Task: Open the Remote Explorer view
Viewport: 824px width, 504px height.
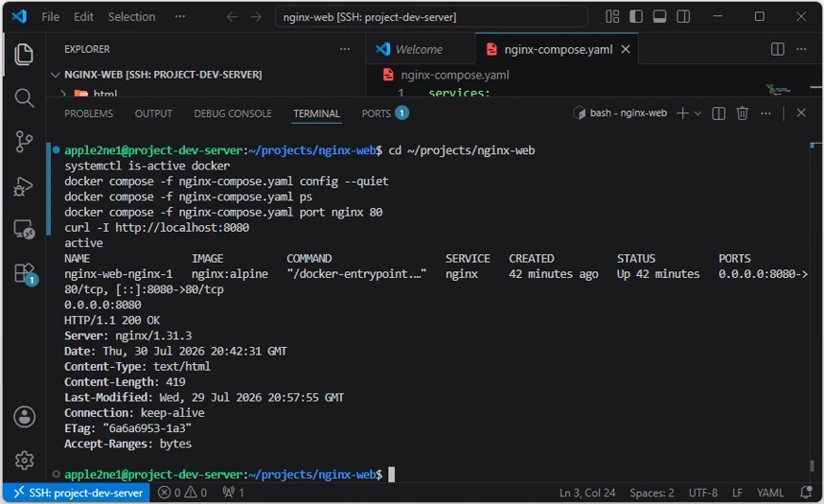Action: [x=24, y=230]
